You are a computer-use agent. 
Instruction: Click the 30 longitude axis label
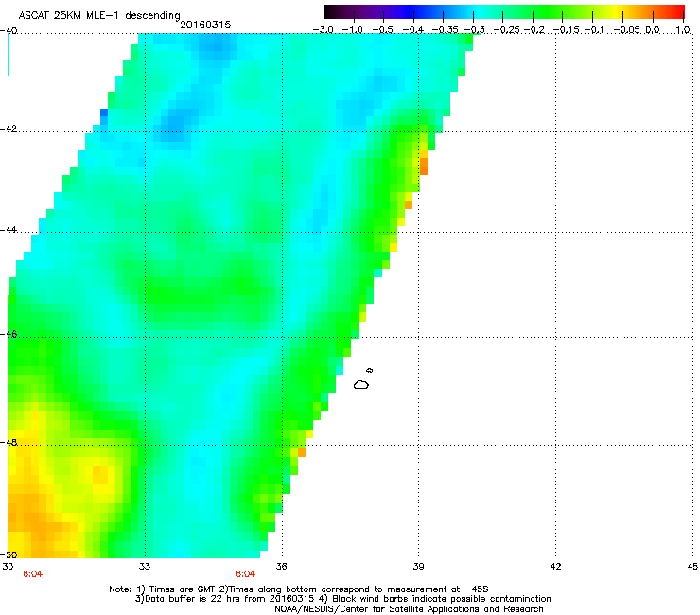[x=8, y=567]
